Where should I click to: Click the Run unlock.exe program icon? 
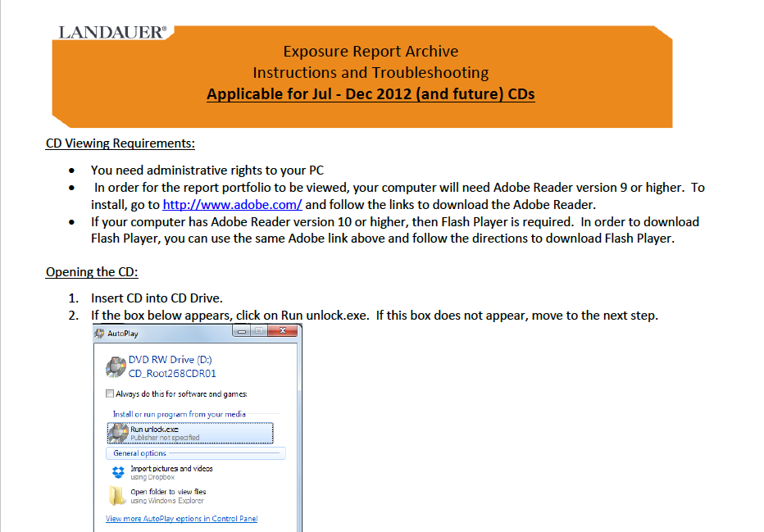(119, 433)
